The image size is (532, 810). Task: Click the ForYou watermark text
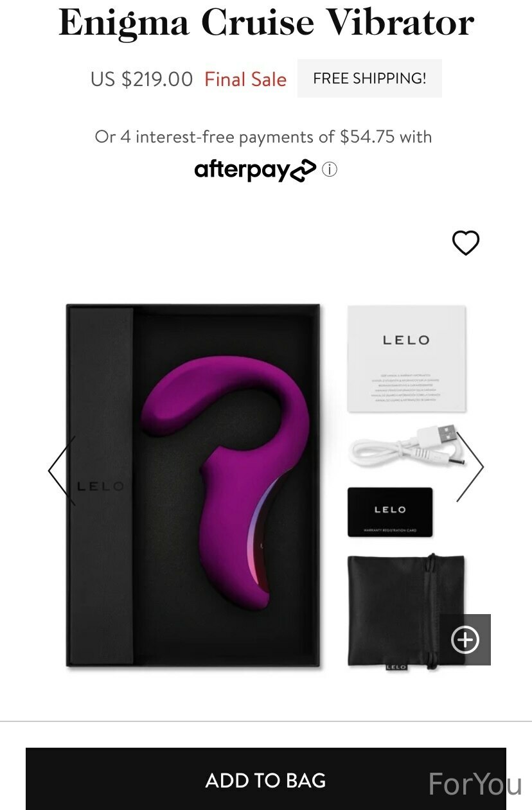[x=475, y=784]
